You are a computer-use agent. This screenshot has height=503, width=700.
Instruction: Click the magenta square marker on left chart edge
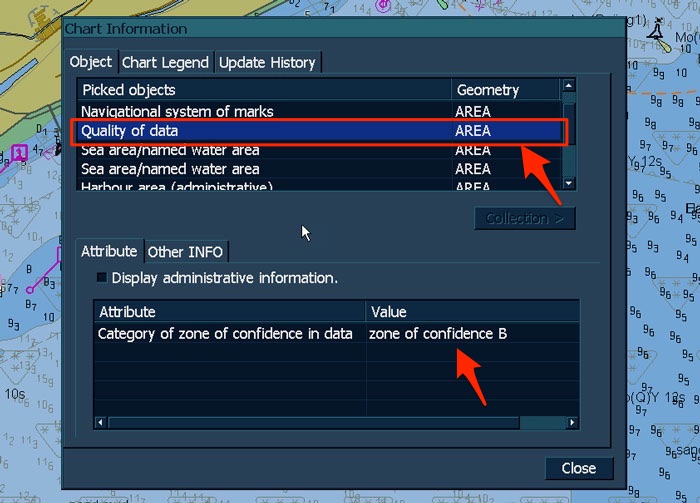point(20,153)
